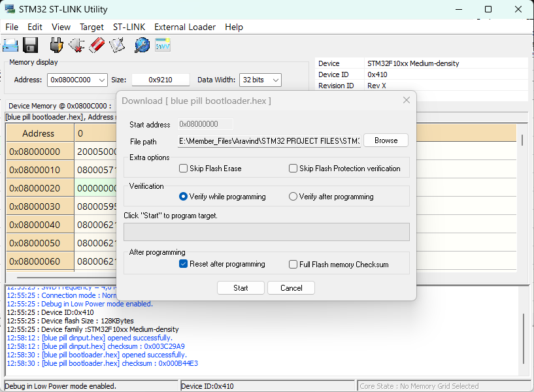534x392 pixels.
Task: Click log line with checksum 0x000B44E3
Action: [x=102, y=363]
